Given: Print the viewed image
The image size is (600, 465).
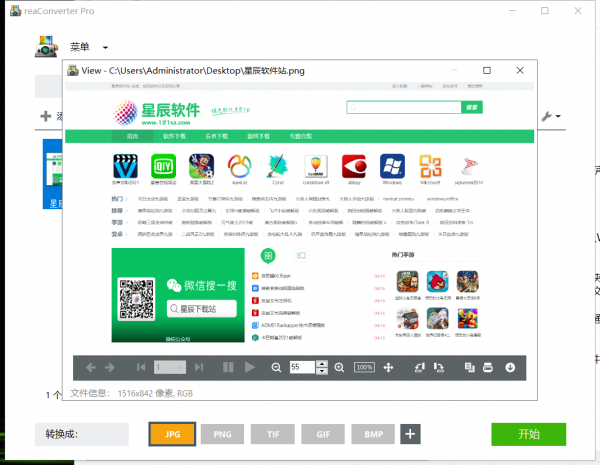Looking at the screenshot, I should 488,367.
